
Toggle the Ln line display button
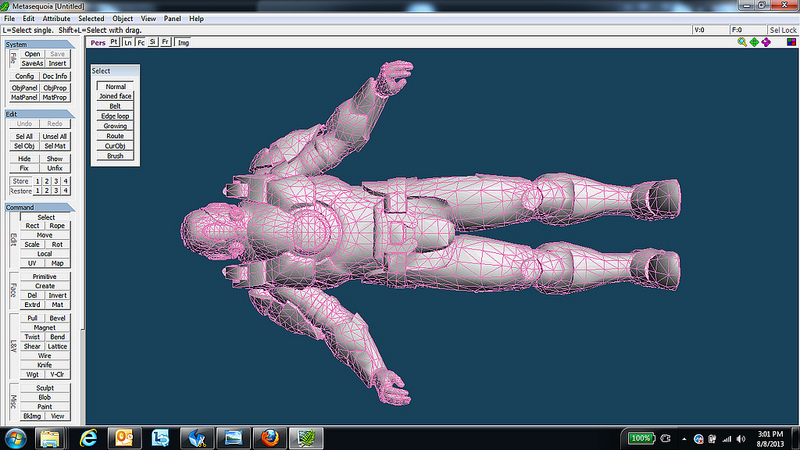[x=128, y=42]
